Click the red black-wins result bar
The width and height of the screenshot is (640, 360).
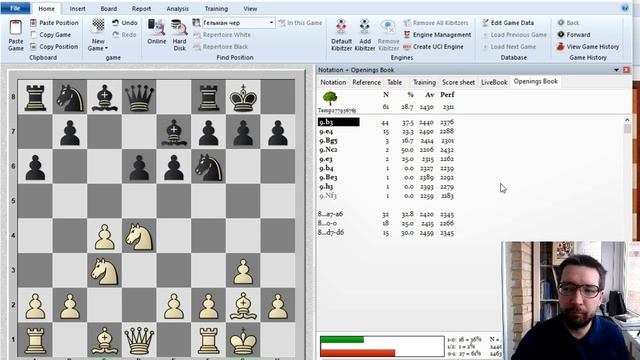358,353
